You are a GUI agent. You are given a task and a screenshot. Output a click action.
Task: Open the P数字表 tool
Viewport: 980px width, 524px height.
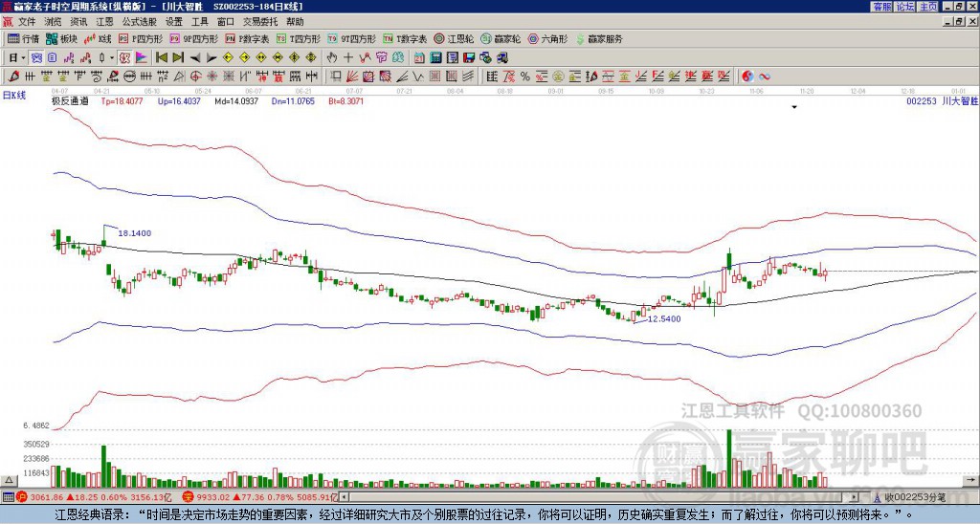[247, 39]
